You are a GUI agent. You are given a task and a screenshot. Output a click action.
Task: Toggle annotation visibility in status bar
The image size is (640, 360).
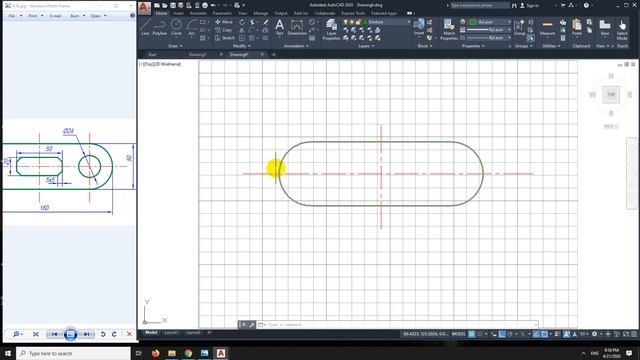(567, 334)
